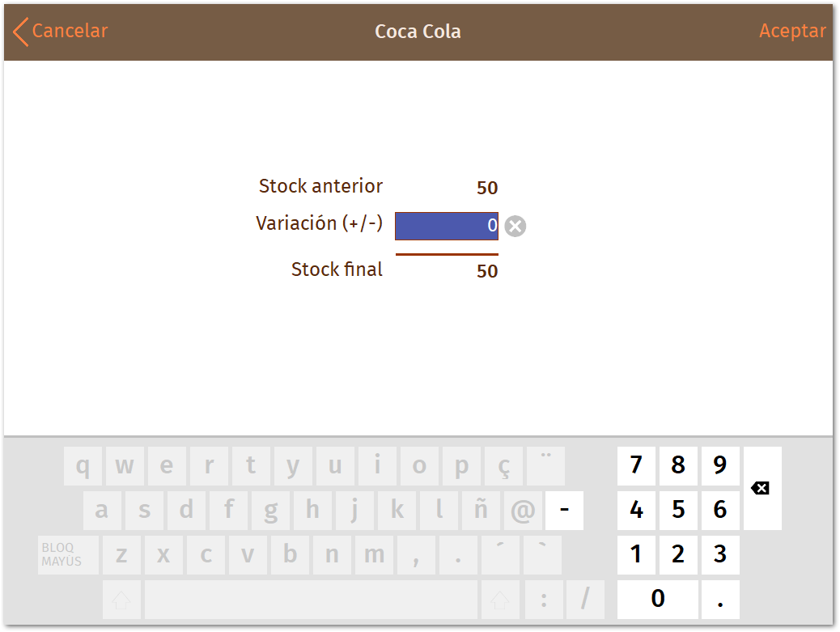Tap number 2 on numeric keypad
Viewport: 840px width, 632px height.
point(678,554)
